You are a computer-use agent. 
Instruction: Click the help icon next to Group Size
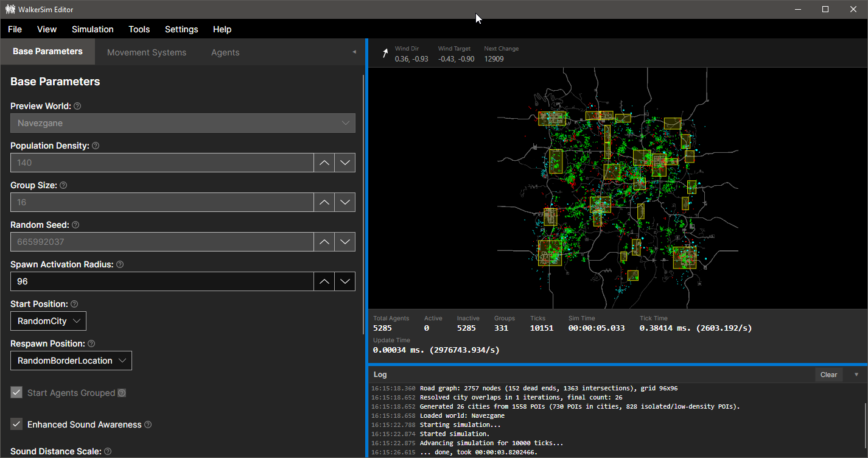(x=63, y=185)
